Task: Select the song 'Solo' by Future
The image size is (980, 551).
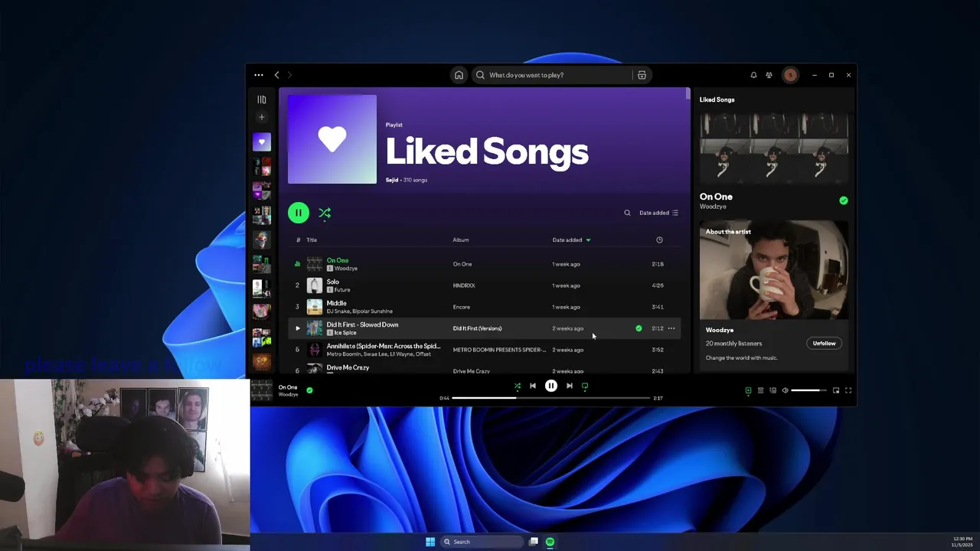Action: [x=333, y=282]
